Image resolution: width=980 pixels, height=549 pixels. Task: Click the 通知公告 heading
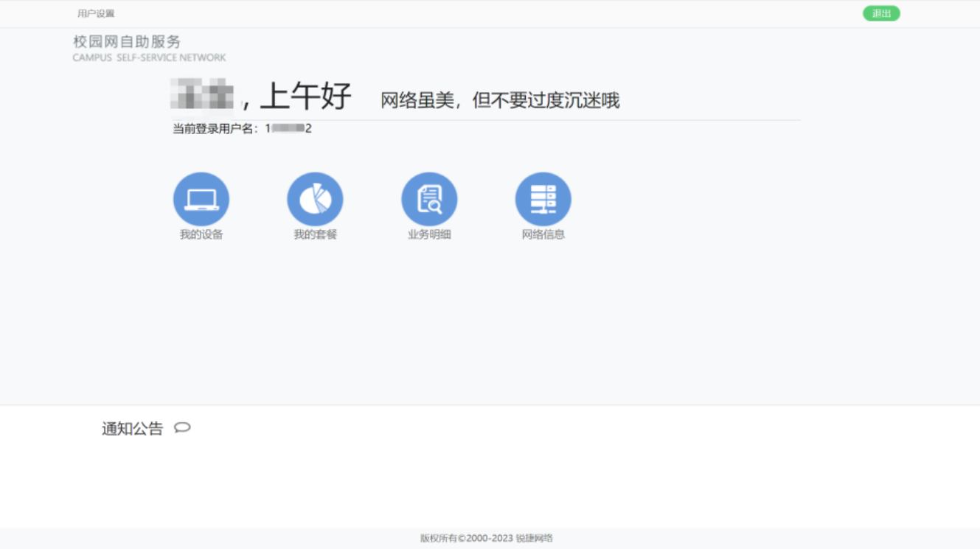pyautogui.click(x=132, y=429)
